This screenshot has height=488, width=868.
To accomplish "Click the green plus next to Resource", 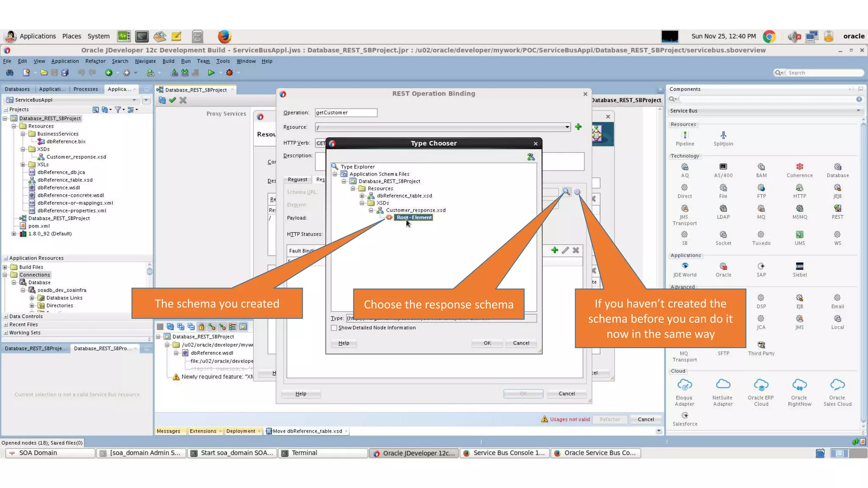I will coord(578,127).
